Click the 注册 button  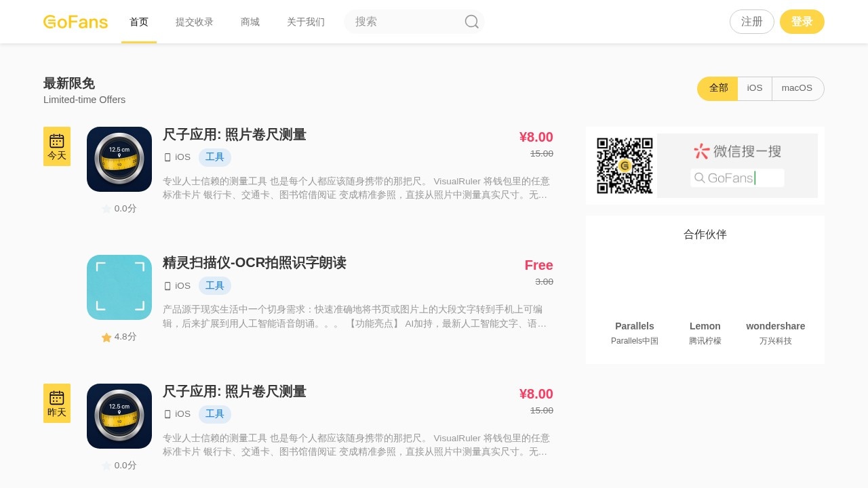click(x=752, y=22)
